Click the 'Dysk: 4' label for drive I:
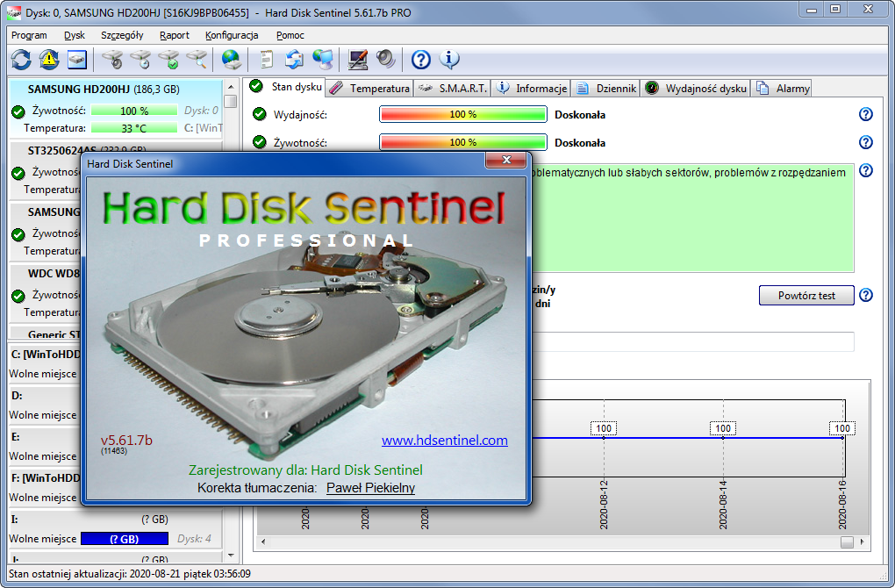 point(194,539)
